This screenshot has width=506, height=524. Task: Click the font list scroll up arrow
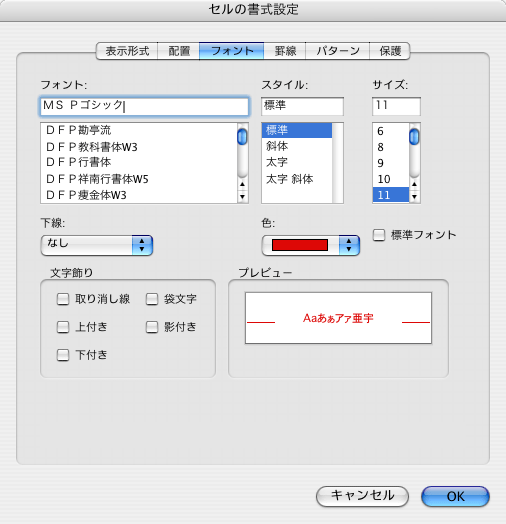pyautogui.click(x=242, y=184)
